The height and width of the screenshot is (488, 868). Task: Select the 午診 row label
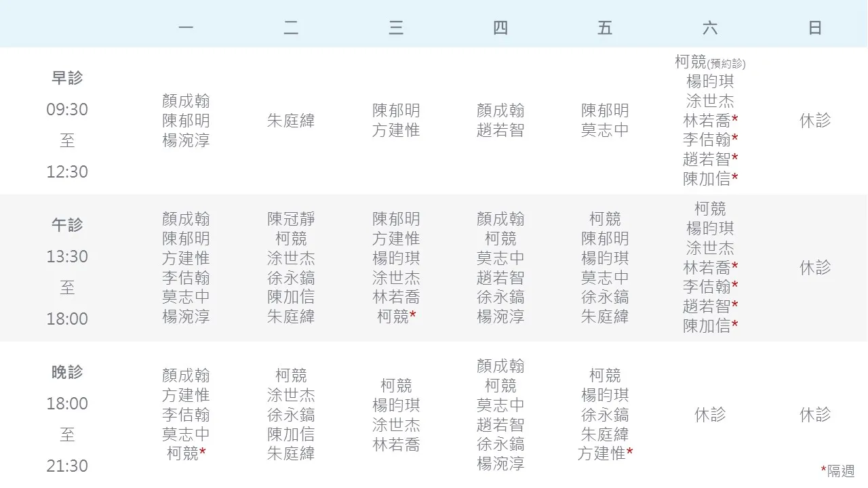coord(67,225)
